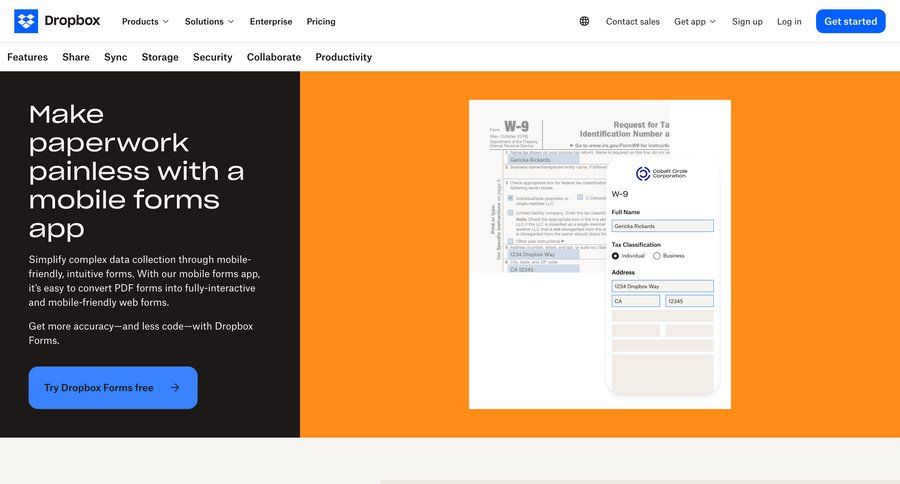
Task: Click the 12345 zip code field
Action: pos(689,301)
